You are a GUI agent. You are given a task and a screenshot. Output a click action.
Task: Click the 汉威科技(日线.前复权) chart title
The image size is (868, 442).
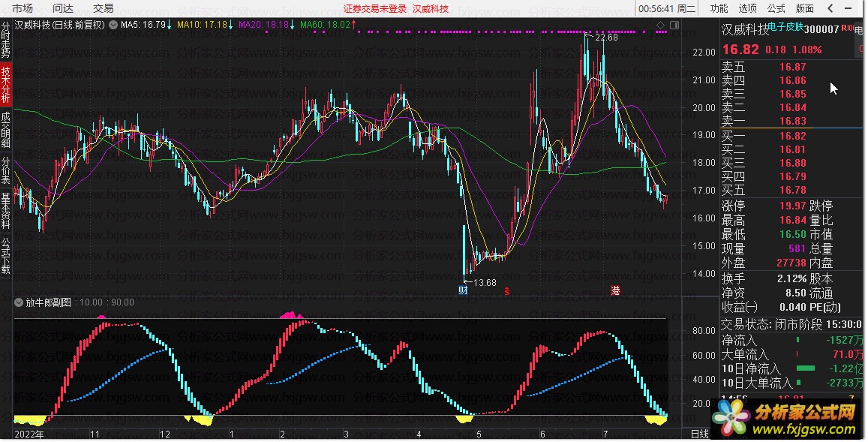pos(60,25)
